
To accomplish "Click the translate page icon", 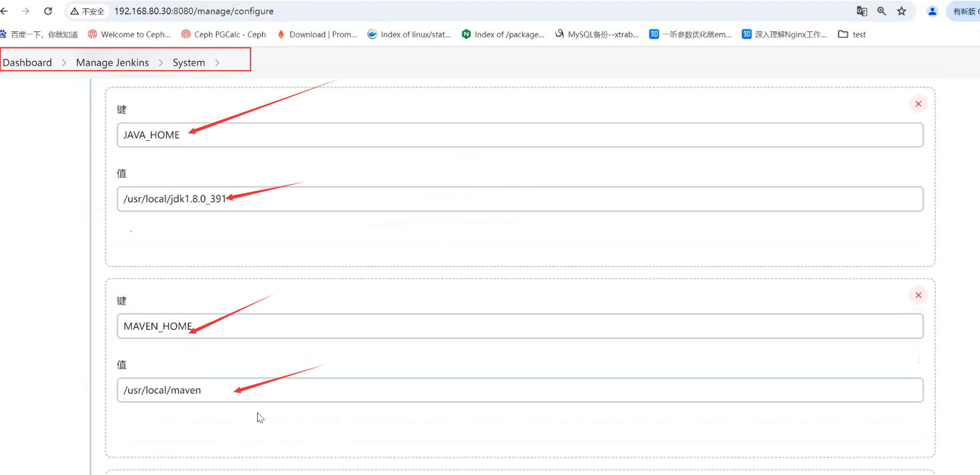I will tap(862, 11).
